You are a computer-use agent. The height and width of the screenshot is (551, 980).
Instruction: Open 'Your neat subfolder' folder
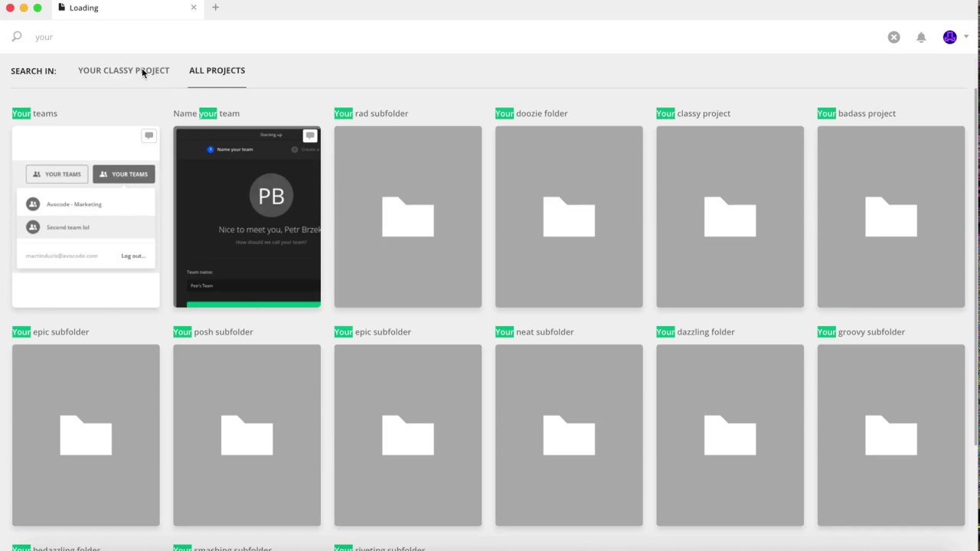569,435
